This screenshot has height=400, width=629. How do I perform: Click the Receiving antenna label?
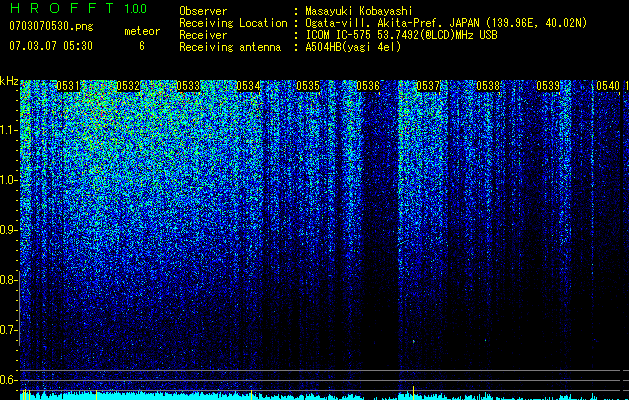[230, 47]
